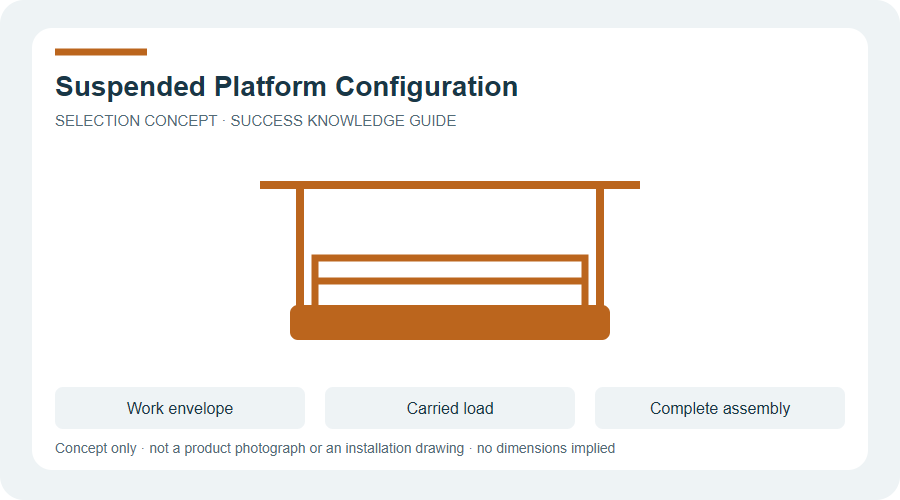
Task: Pick the middle guardrail bar of the platform
Action: coord(450,281)
